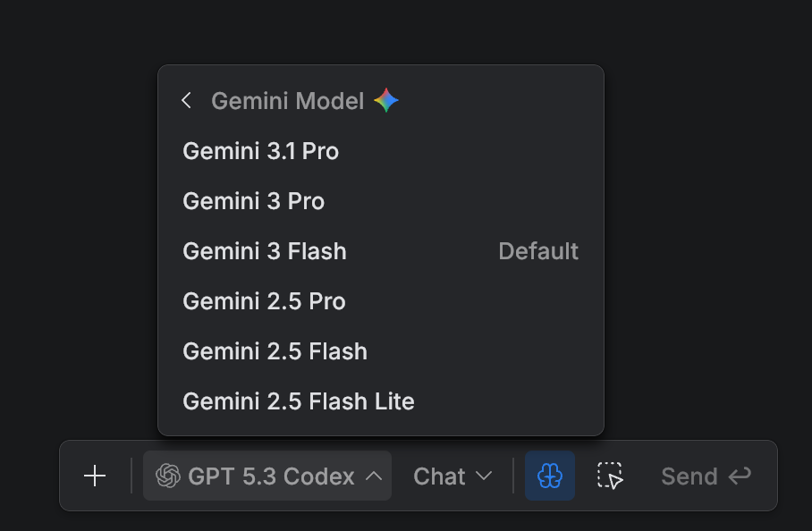Click the plus attachment icon

(x=94, y=476)
